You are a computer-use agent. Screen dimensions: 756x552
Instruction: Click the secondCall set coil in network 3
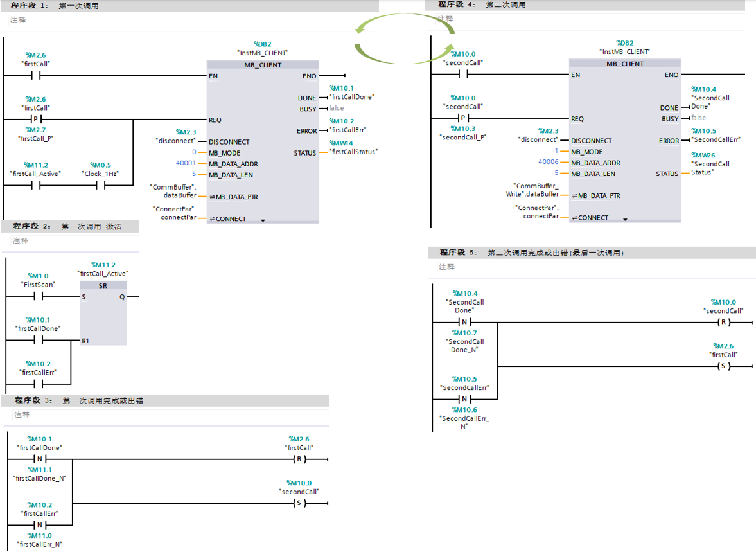[298, 503]
